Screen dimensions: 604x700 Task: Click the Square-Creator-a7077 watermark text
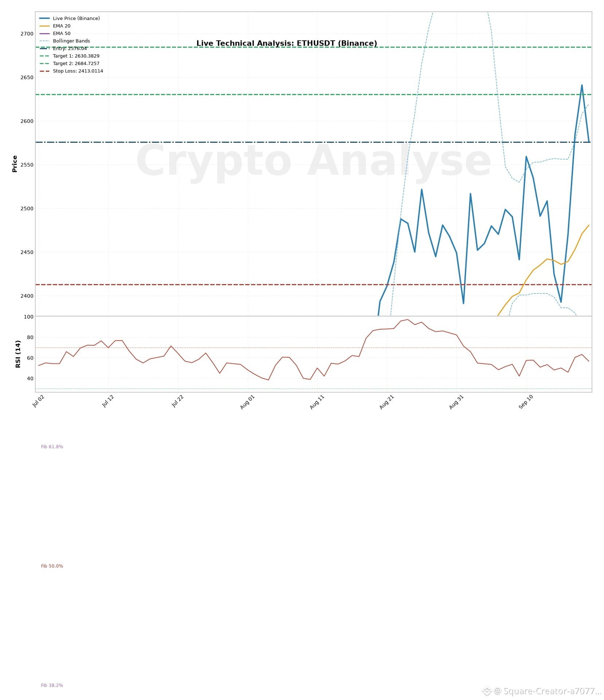pyautogui.click(x=548, y=691)
